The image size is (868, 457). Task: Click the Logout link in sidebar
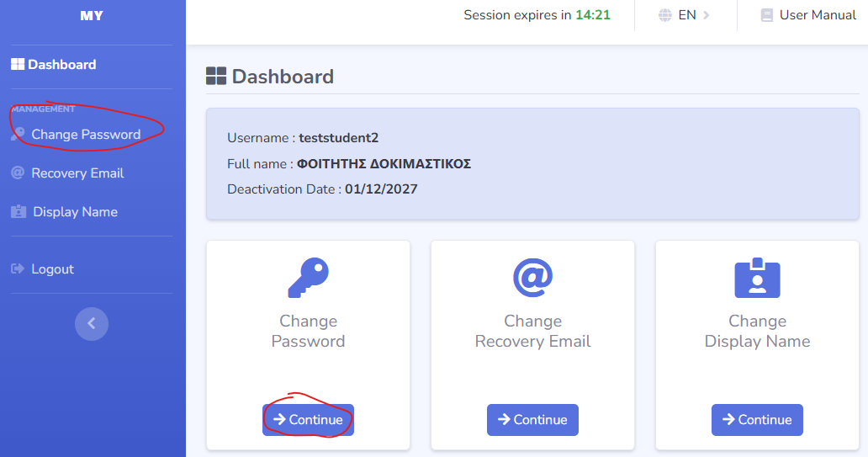coord(52,269)
